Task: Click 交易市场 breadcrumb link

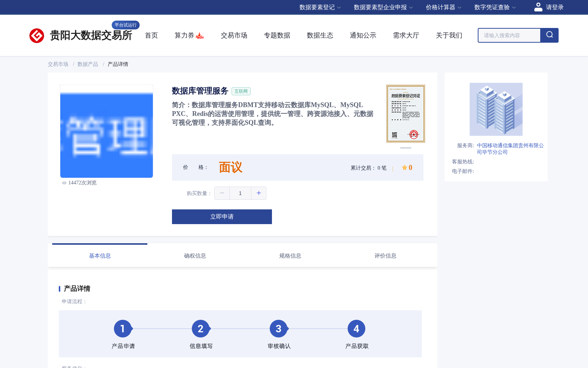Action: (x=58, y=64)
